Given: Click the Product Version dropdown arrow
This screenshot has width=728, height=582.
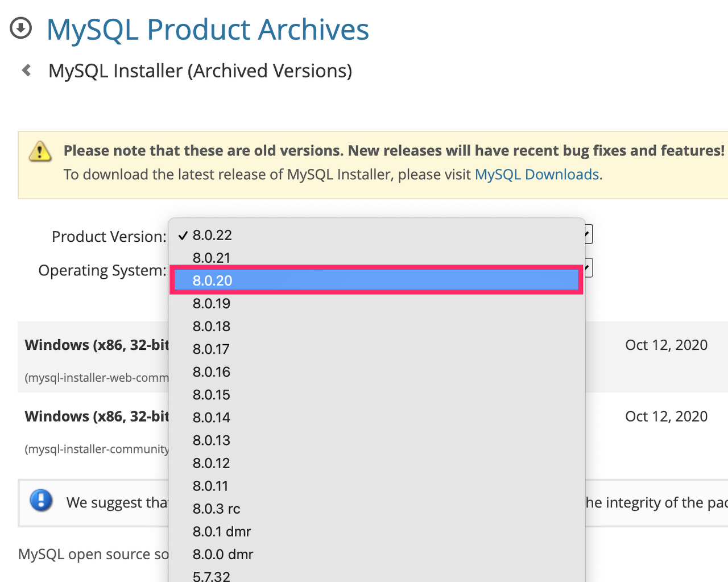Looking at the screenshot, I should 588,234.
